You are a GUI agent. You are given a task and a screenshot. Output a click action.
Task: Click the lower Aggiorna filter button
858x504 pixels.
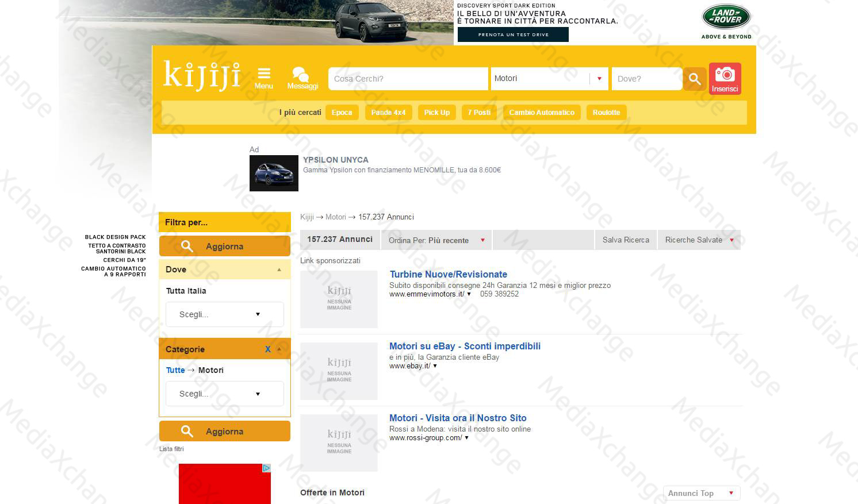[225, 431]
